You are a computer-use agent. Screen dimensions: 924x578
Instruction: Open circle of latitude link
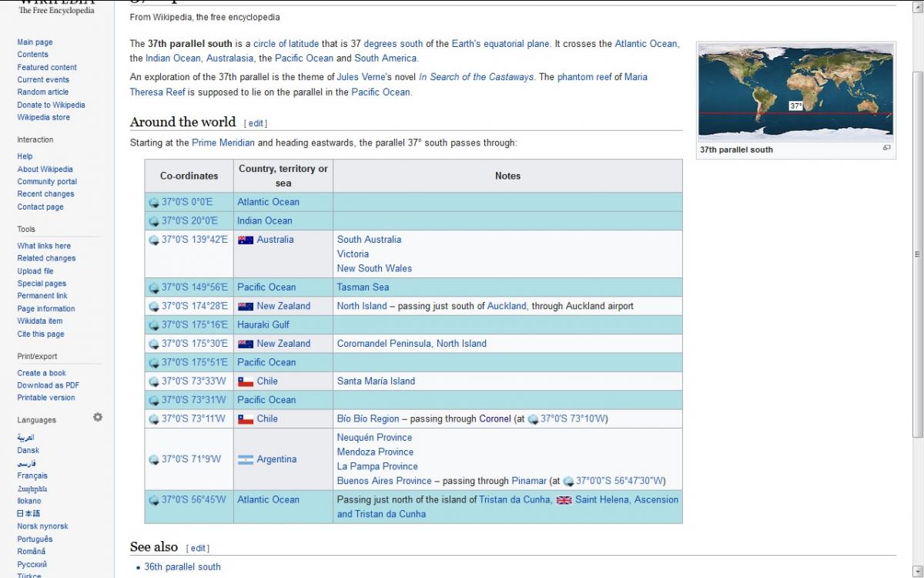[286, 44]
